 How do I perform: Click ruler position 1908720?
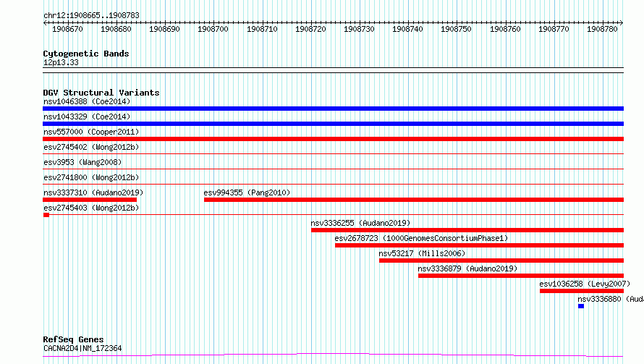tap(310, 29)
